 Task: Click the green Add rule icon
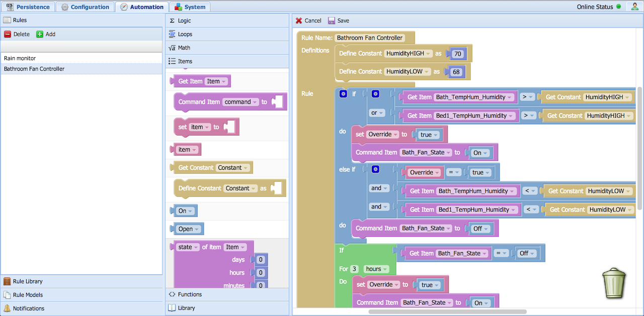click(x=40, y=34)
